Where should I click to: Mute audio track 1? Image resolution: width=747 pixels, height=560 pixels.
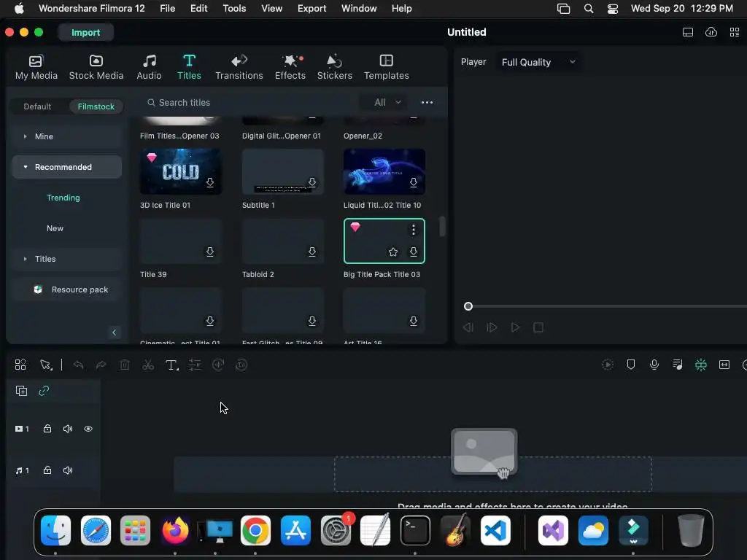pyautogui.click(x=68, y=470)
